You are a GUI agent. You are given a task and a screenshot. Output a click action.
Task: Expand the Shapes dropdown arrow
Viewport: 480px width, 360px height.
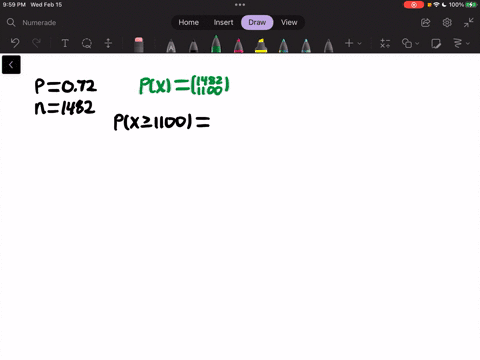[417, 44]
